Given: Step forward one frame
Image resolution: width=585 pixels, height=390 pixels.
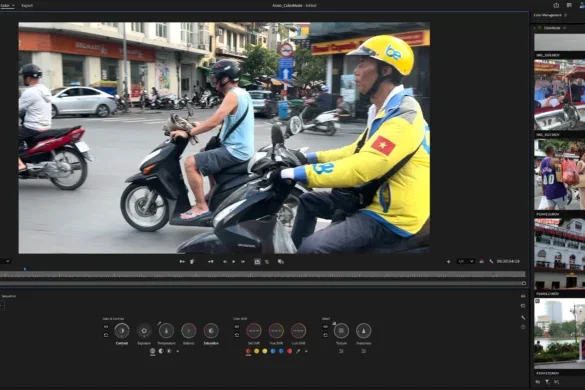Looking at the screenshot, I should [243, 262].
